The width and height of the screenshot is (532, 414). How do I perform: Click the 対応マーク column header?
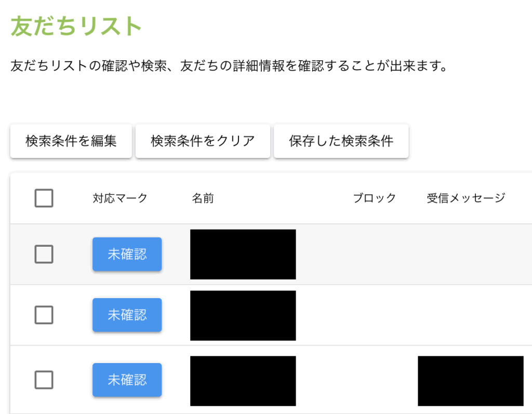[x=120, y=198]
